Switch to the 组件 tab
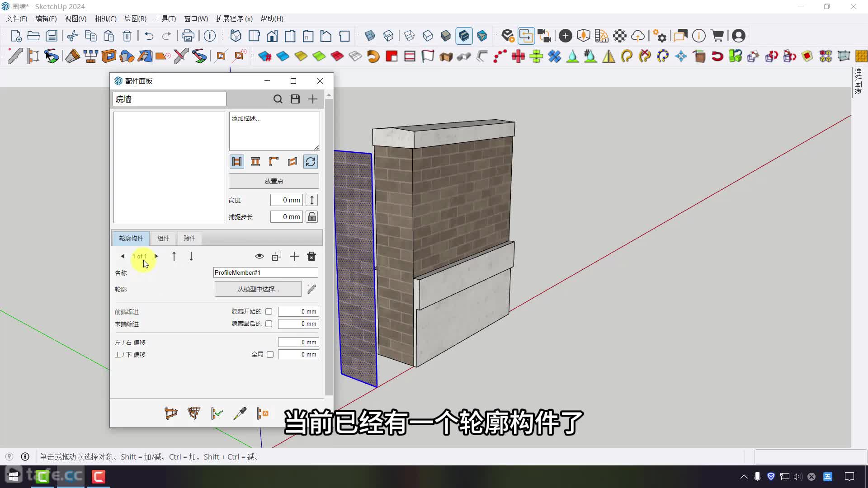The width and height of the screenshot is (868, 488). click(x=164, y=238)
